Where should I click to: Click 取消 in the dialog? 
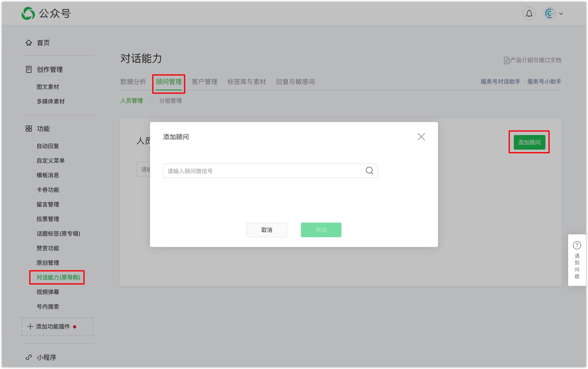[x=267, y=230]
